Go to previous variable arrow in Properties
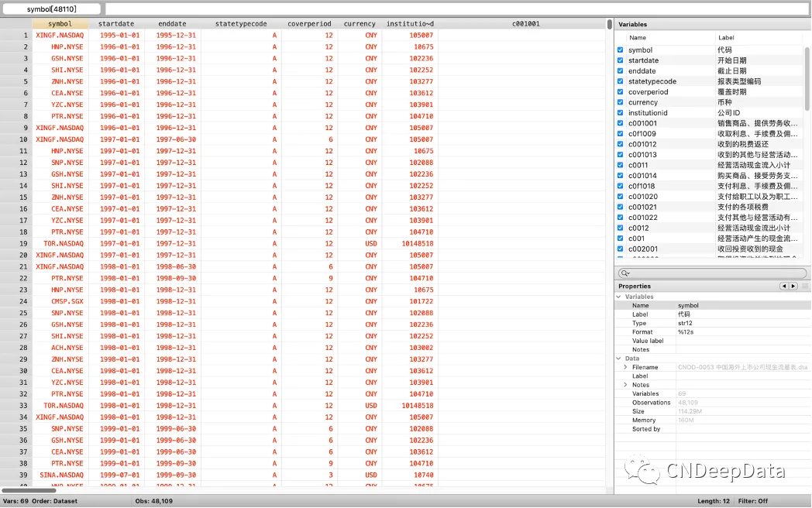 (784, 287)
